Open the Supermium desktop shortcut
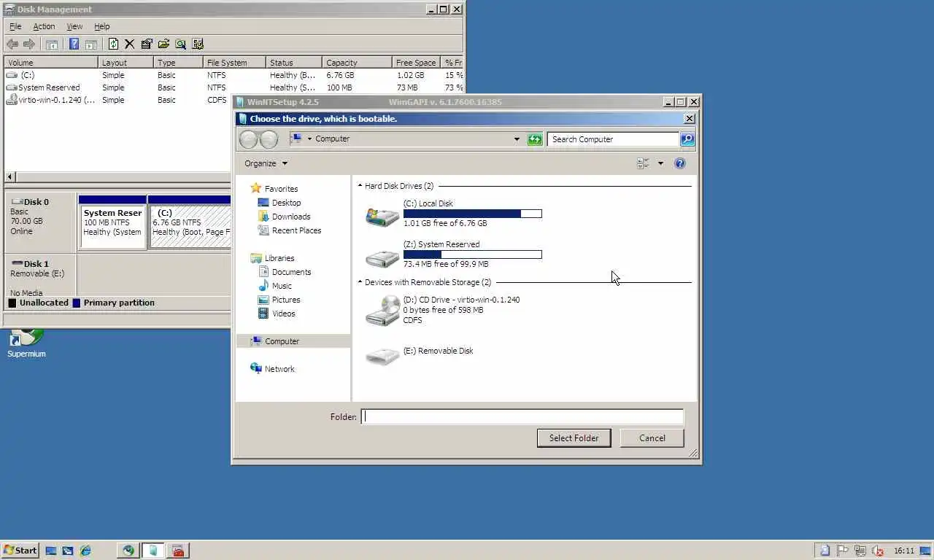The image size is (934, 560). click(x=26, y=343)
